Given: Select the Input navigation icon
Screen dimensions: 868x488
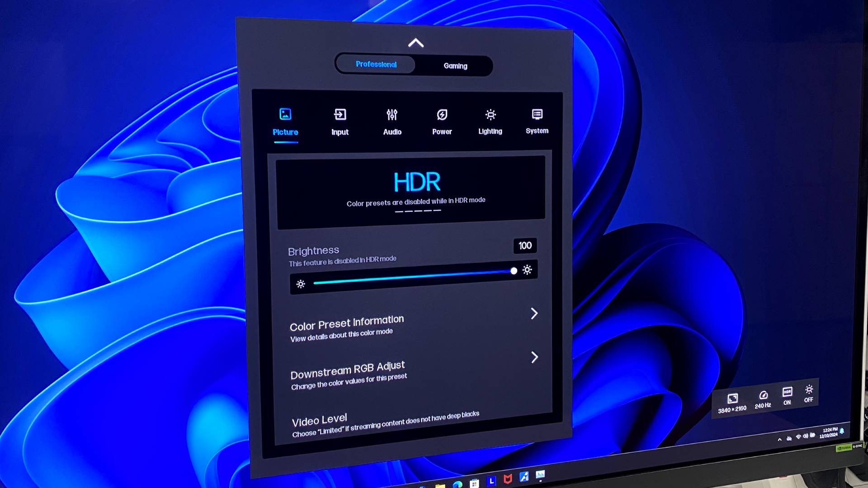Looking at the screenshot, I should tap(339, 119).
